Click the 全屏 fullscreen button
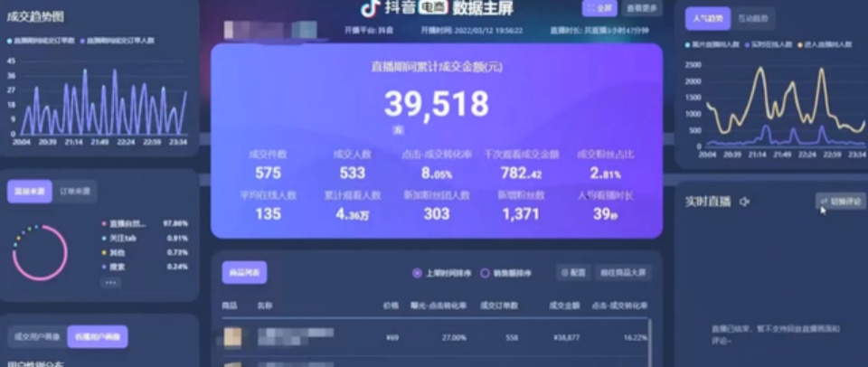The width and height of the screenshot is (868, 367). click(599, 8)
